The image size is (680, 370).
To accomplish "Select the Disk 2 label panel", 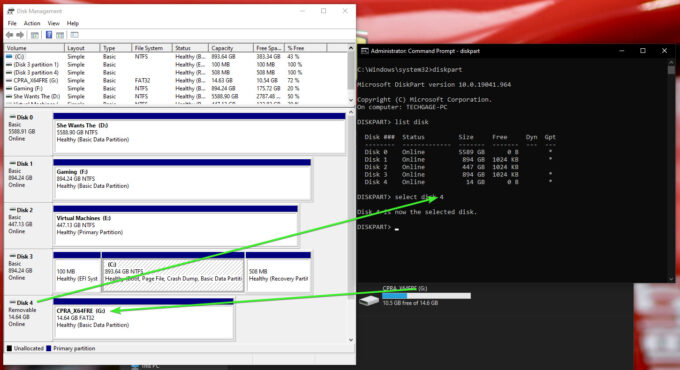I will pyautogui.click(x=28, y=226).
